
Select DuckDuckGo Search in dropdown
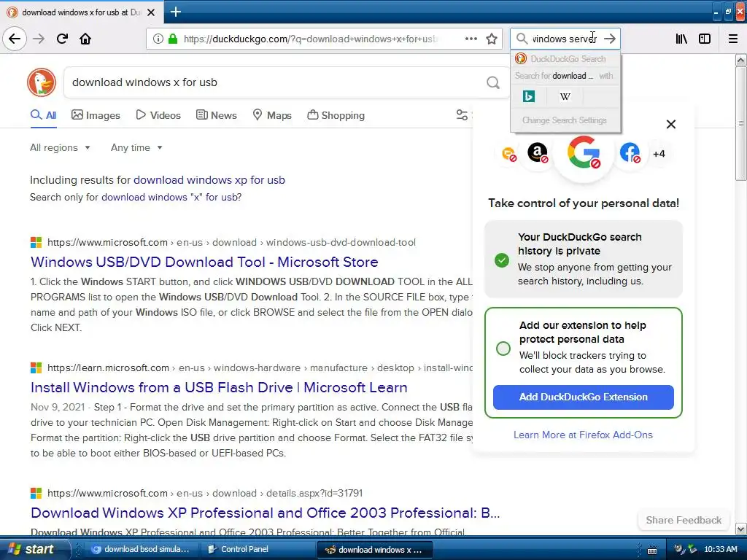565,59
